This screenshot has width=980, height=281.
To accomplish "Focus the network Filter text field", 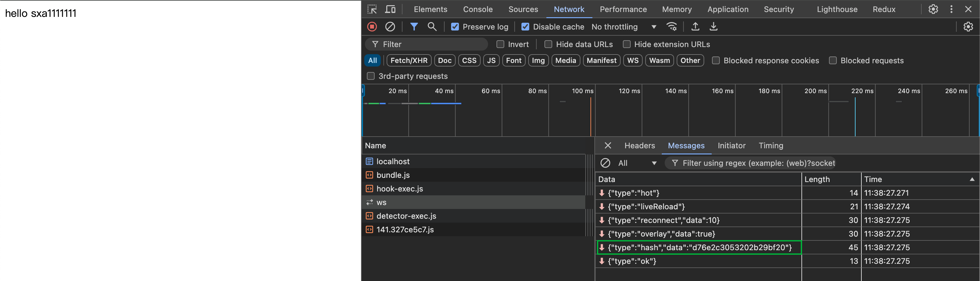I will tap(426, 44).
